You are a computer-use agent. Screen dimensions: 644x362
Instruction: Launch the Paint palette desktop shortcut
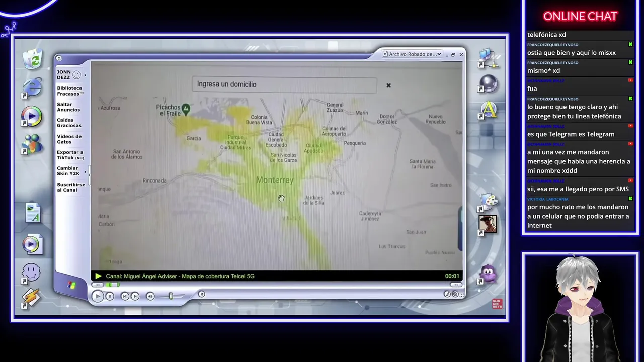[488, 202]
